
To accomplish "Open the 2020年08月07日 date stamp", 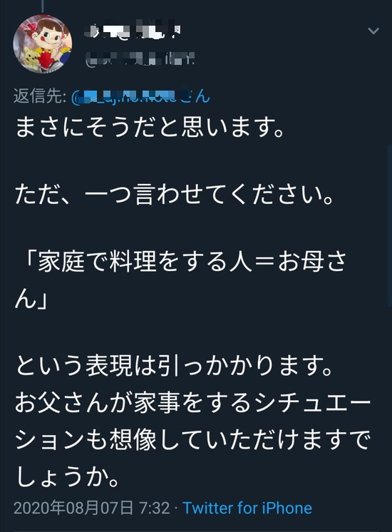I will click(73, 508).
